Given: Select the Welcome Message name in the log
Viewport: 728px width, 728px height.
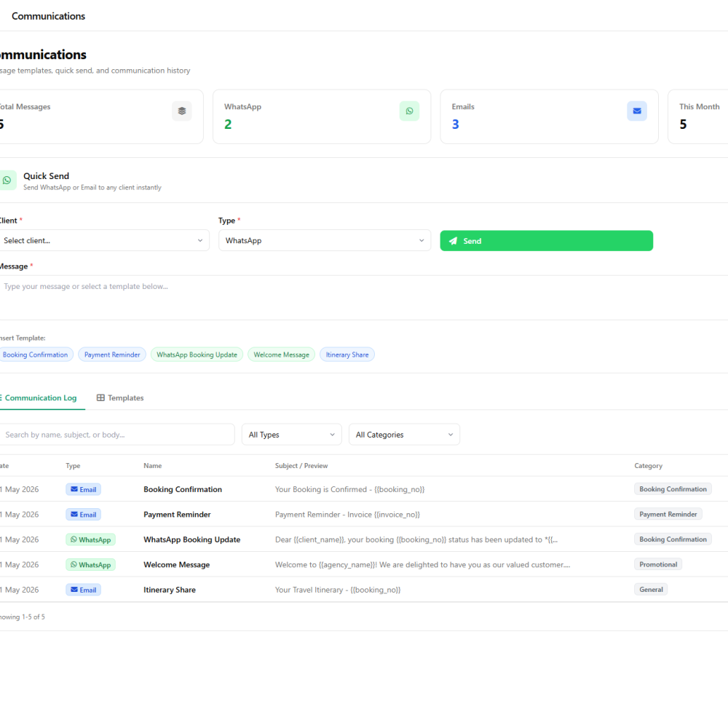Looking at the screenshot, I should click(x=176, y=565).
